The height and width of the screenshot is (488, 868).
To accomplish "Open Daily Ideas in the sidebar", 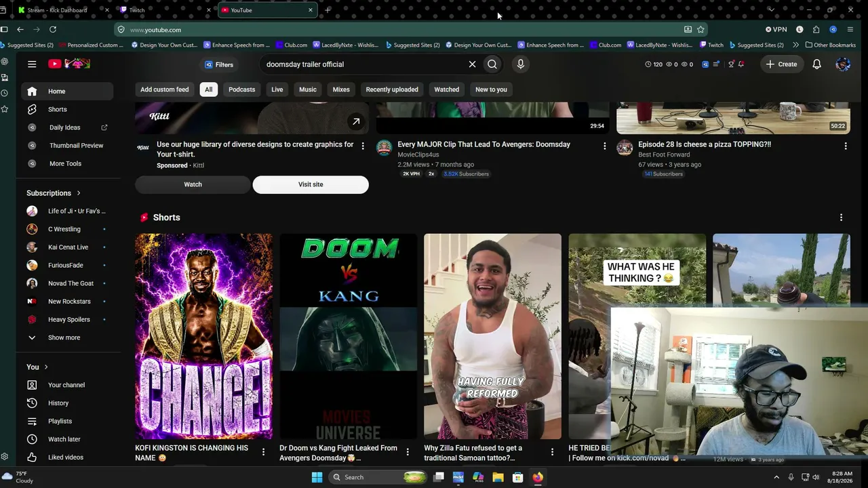I will (66, 127).
